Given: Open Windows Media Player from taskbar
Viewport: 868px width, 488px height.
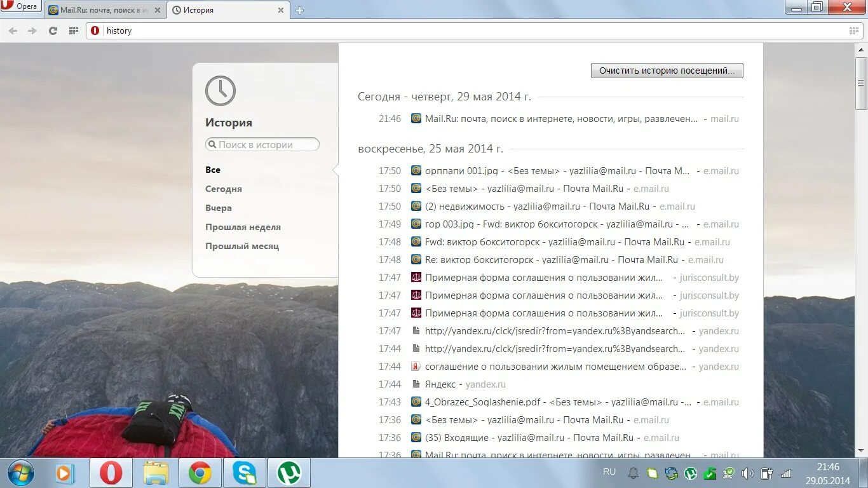Looking at the screenshot, I should [65, 473].
